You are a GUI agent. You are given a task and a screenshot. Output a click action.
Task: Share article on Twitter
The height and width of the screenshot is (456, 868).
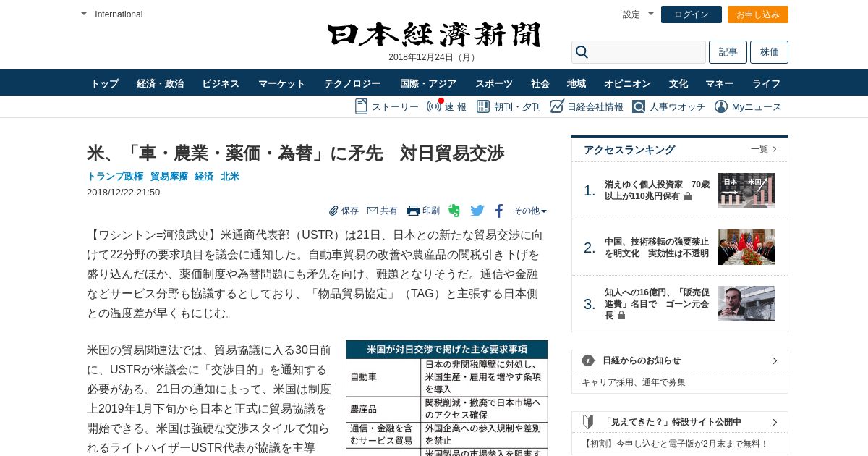477,211
